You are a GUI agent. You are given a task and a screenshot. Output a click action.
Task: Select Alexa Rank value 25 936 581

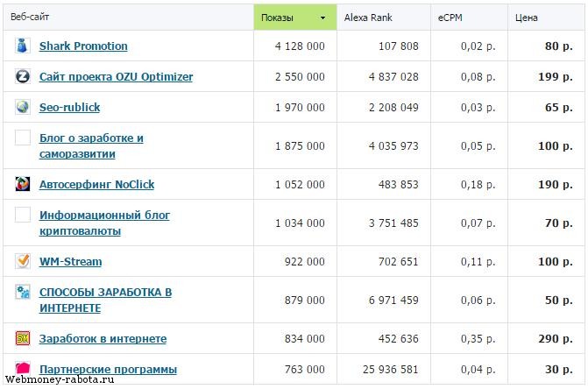(x=390, y=370)
